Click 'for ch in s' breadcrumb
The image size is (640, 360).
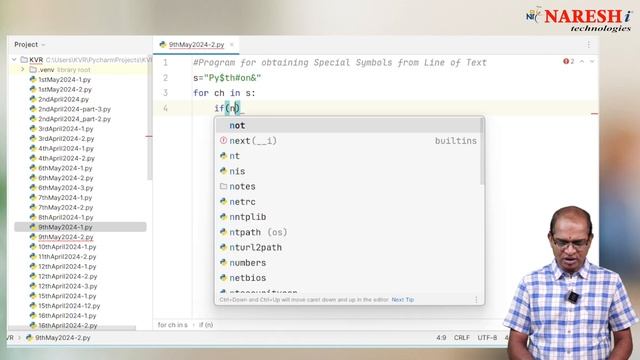tap(172, 325)
